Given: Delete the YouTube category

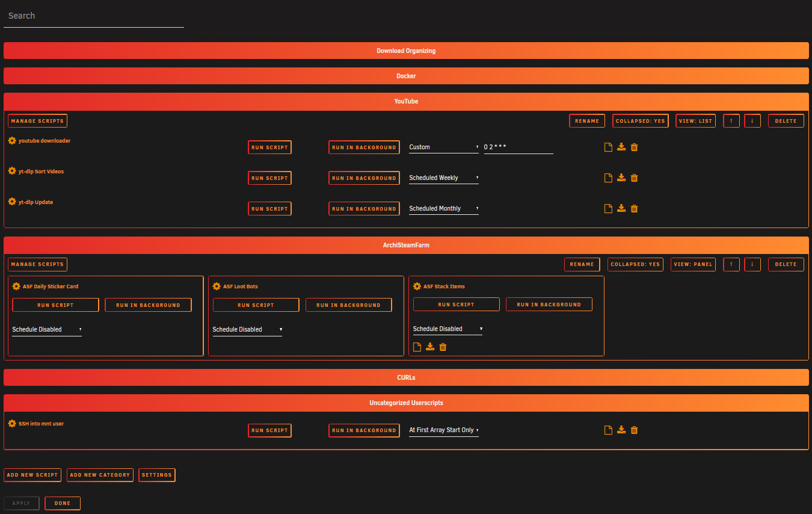Looking at the screenshot, I should click(x=786, y=121).
